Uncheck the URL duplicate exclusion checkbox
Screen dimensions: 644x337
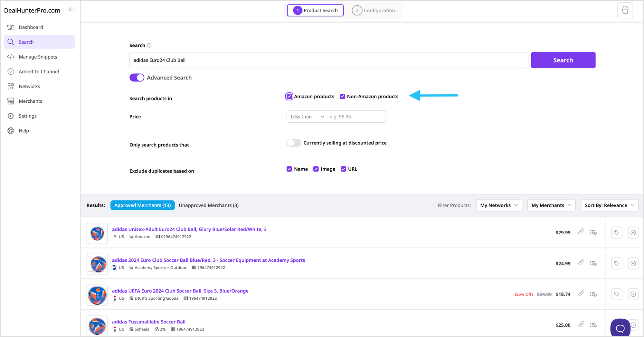(344, 169)
